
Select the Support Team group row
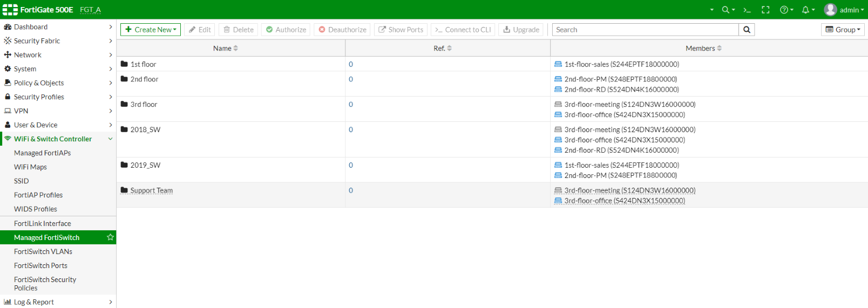tap(492, 195)
